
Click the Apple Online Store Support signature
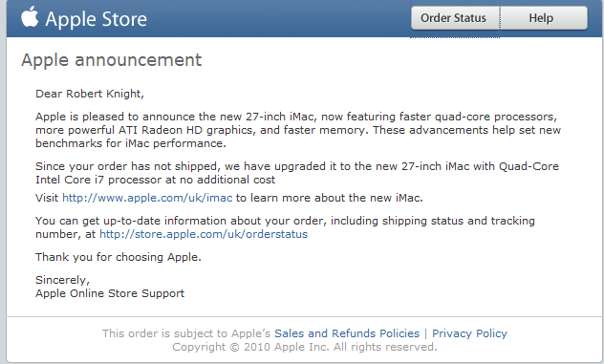pyautogui.click(x=110, y=293)
